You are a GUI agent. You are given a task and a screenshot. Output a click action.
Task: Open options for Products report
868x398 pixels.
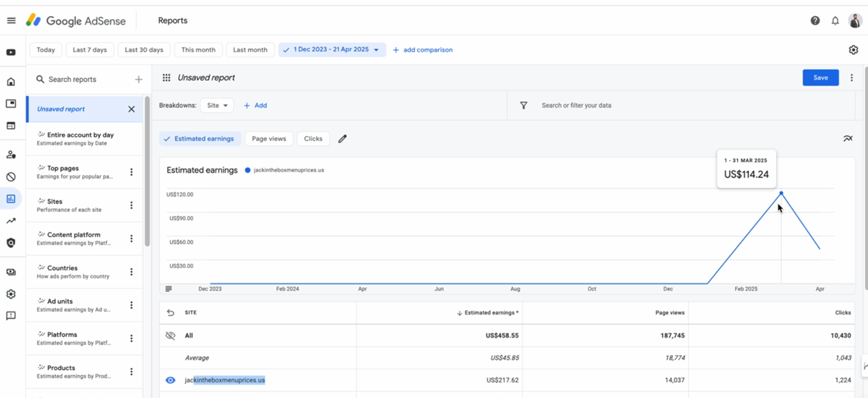131,372
